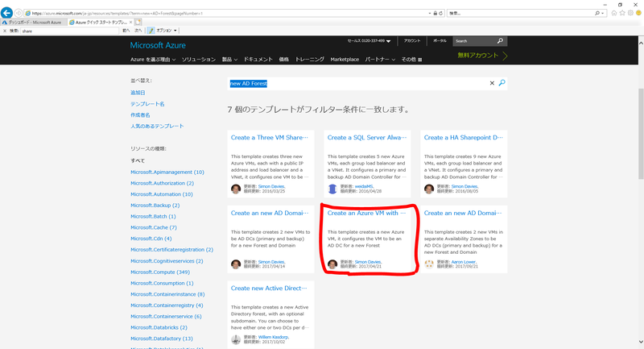
Task: Click the scrollbar up arrow
Action: click(x=641, y=43)
